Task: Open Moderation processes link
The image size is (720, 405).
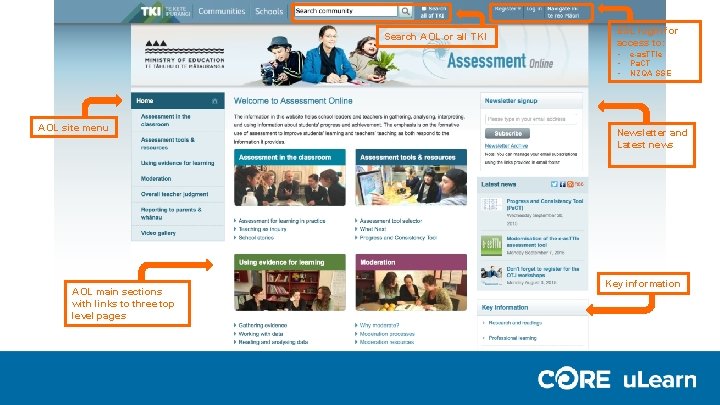Action: point(387,334)
